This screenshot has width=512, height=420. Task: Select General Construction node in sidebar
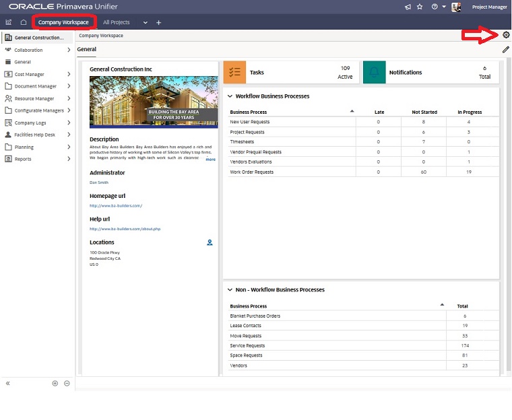pyautogui.click(x=37, y=38)
